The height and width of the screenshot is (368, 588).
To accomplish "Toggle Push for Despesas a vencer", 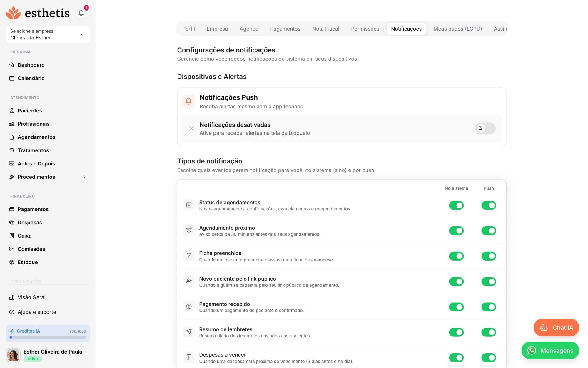I will pyautogui.click(x=489, y=358).
